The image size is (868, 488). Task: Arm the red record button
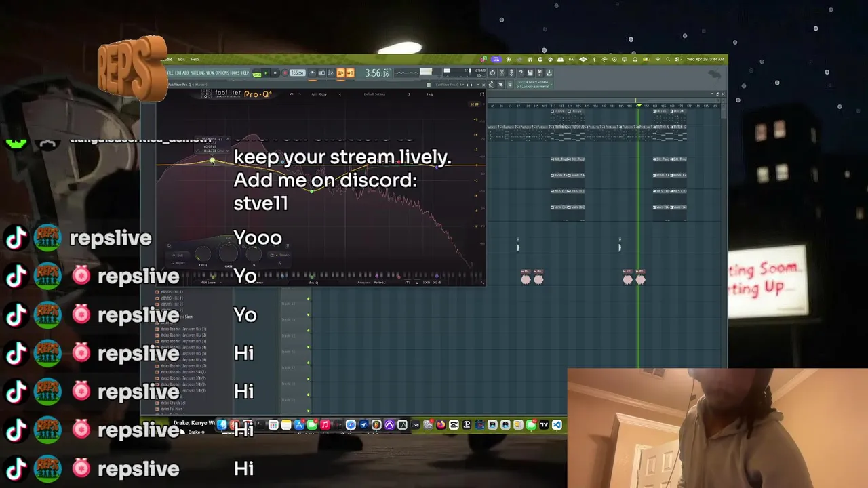(285, 74)
